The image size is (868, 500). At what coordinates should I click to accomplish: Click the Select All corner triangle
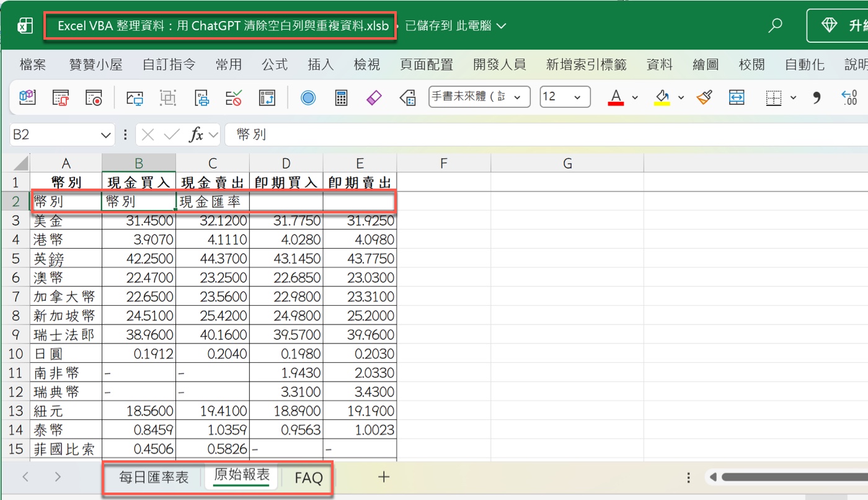tap(20, 164)
